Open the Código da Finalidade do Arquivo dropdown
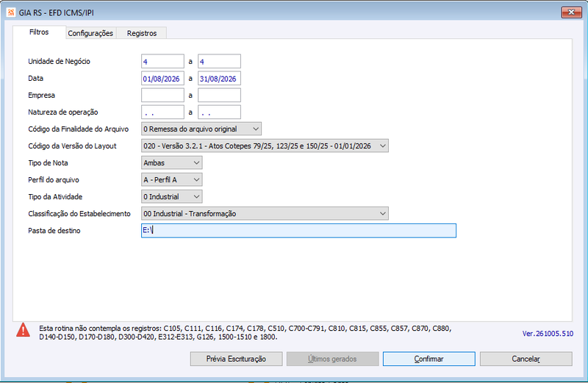 (201, 129)
